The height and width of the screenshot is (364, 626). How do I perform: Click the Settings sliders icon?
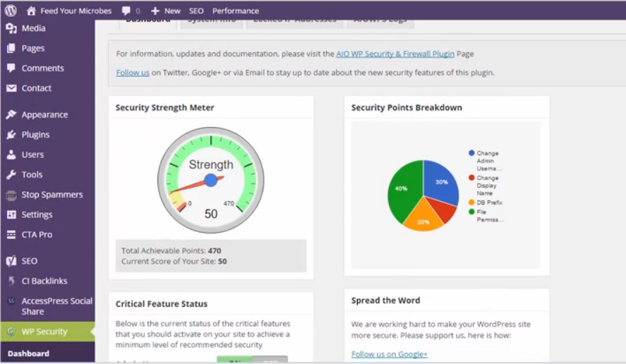[x=11, y=214]
